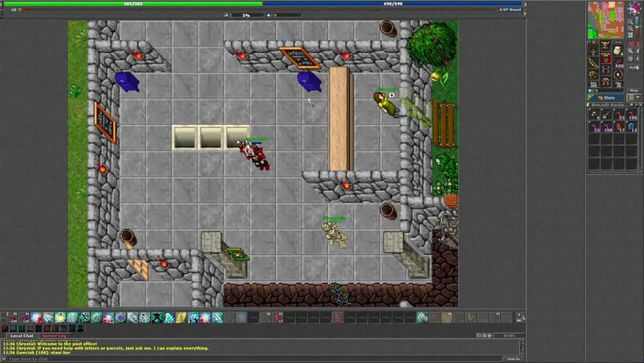Click the teal claw spell on action bar
This screenshot has width=644, height=363.
tap(422, 317)
